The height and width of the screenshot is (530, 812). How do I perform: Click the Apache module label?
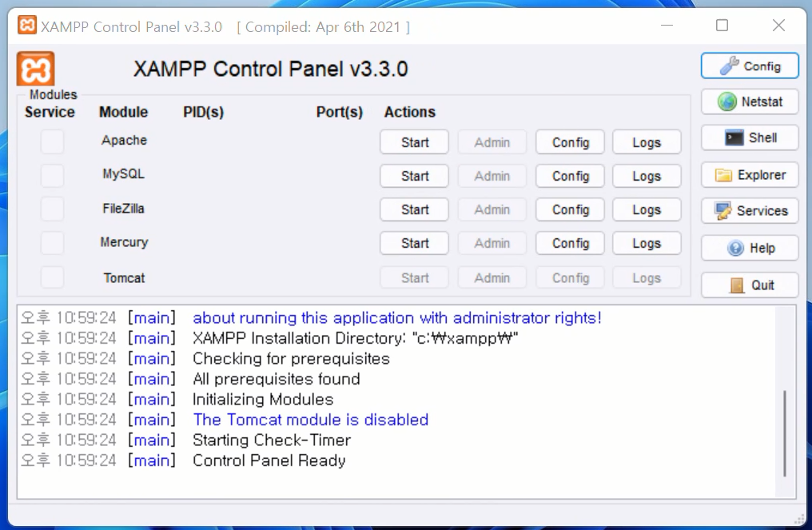tap(124, 140)
